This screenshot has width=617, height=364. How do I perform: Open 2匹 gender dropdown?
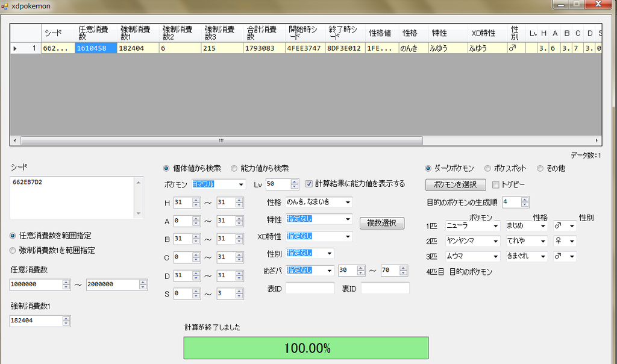click(565, 241)
